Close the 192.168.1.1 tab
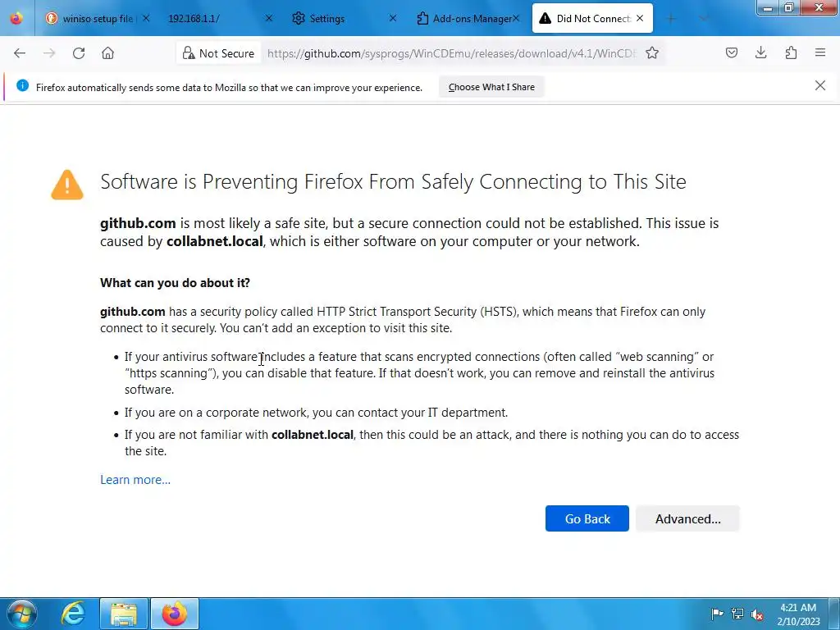 click(x=269, y=18)
